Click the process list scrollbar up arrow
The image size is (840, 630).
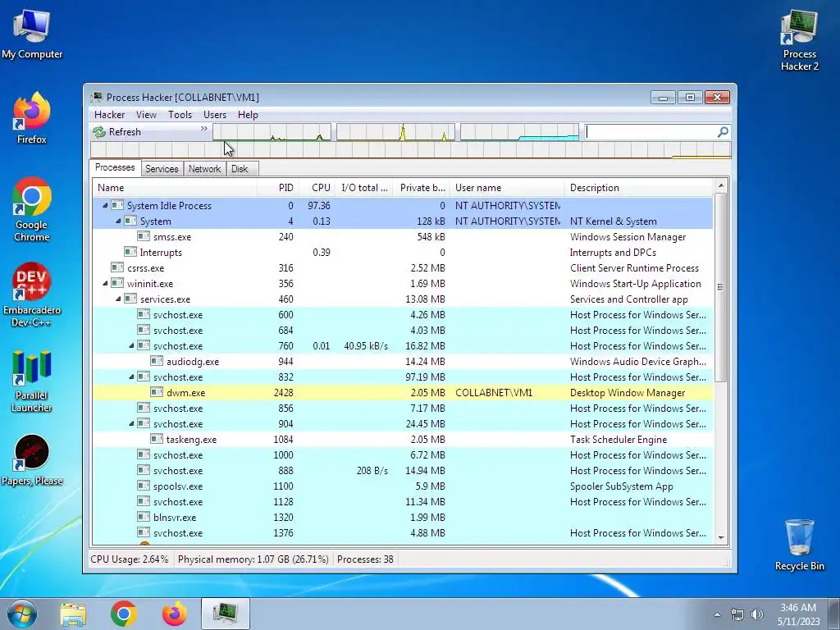pos(720,186)
